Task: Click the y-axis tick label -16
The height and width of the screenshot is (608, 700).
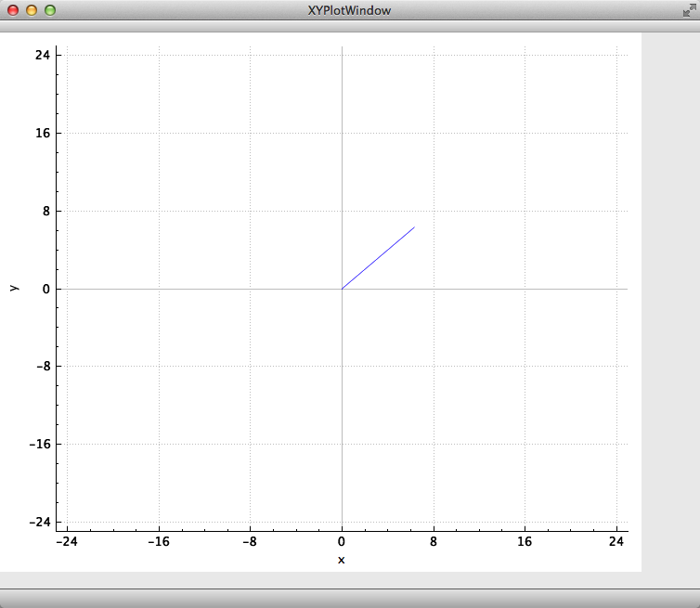Action: click(x=40, y=445)
